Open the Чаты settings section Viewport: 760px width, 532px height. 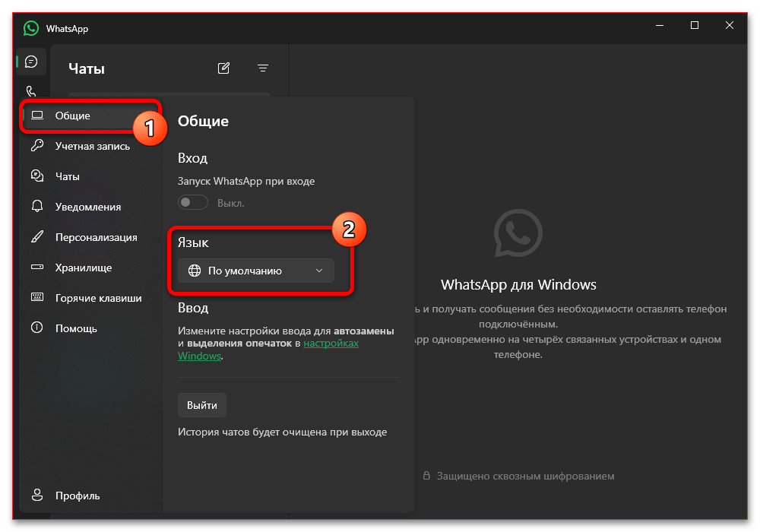(90, 176)
